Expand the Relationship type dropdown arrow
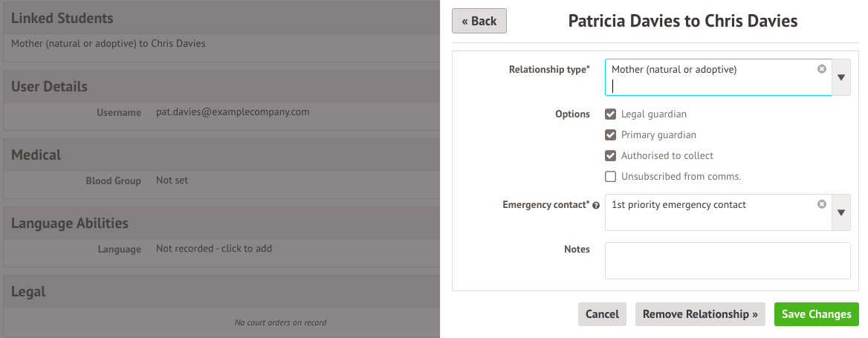 pyautogui.click(x=841, y=77)
